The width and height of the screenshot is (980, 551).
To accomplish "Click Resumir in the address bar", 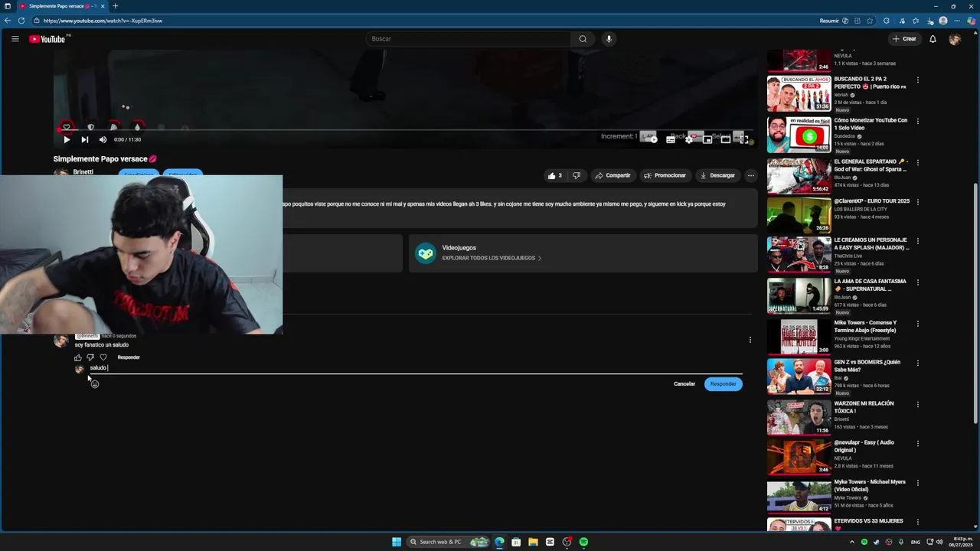I will (835, 21).
